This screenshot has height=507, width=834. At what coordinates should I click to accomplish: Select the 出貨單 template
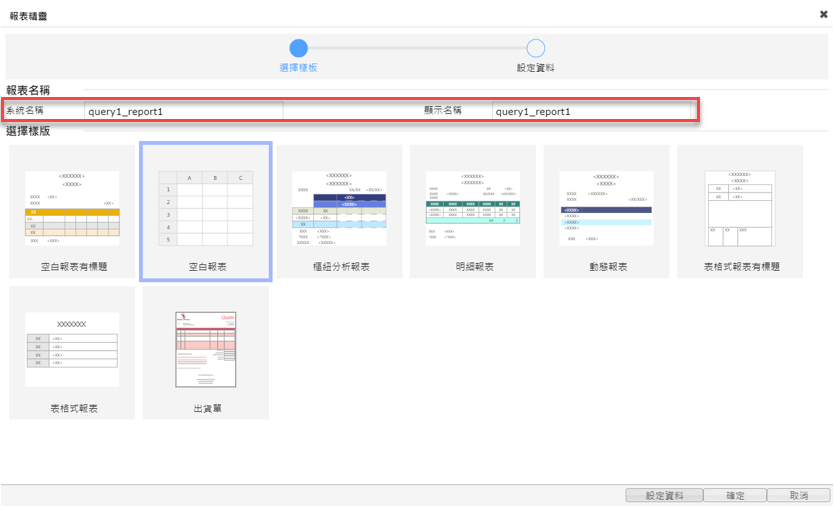(206, 353)
